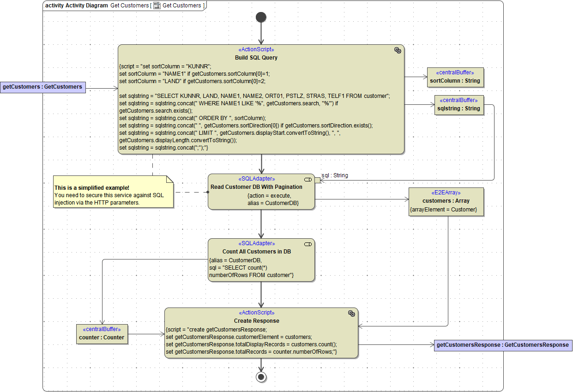Select the getCustomersResponse output parameter node

point(503,345)
